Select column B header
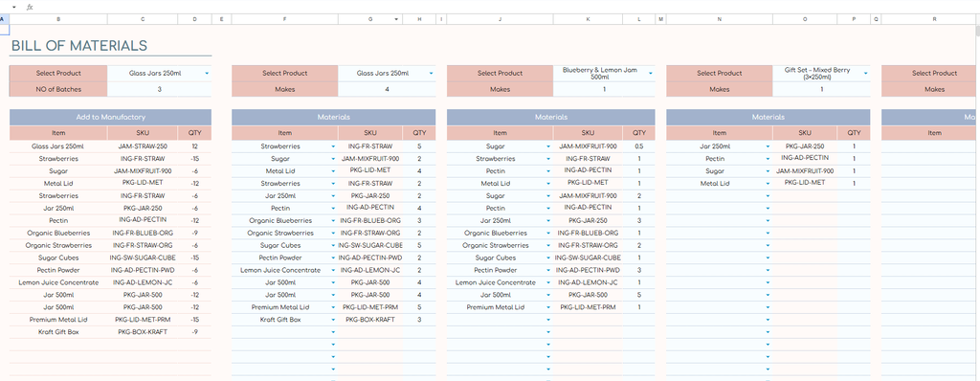Screen dimensions: 980x381 pyautogui.click(x=58, y=19)
